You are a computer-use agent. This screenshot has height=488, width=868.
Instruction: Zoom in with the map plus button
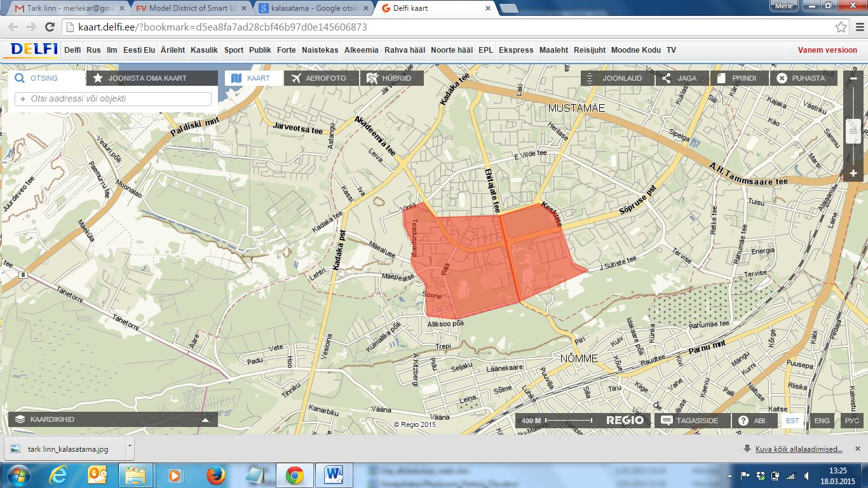pyautogui.click(x=853, y=173)
